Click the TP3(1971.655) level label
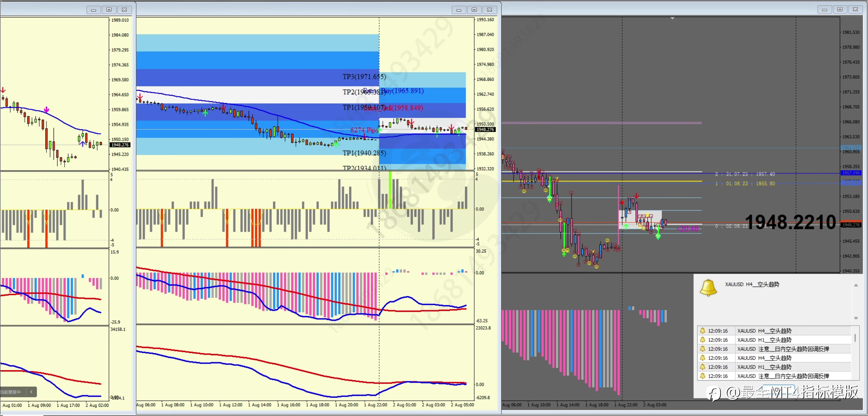Viewport: 868px width, 416px height. coord(364,77)
